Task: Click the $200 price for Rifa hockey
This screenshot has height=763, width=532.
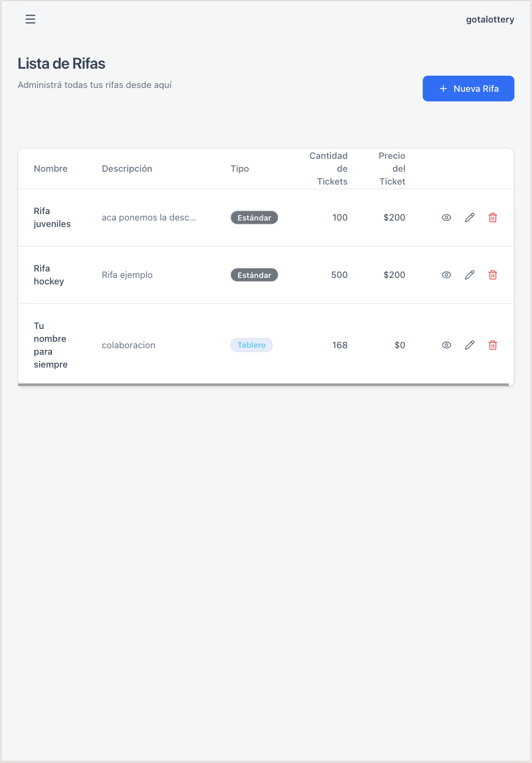Action: [394, 275]
